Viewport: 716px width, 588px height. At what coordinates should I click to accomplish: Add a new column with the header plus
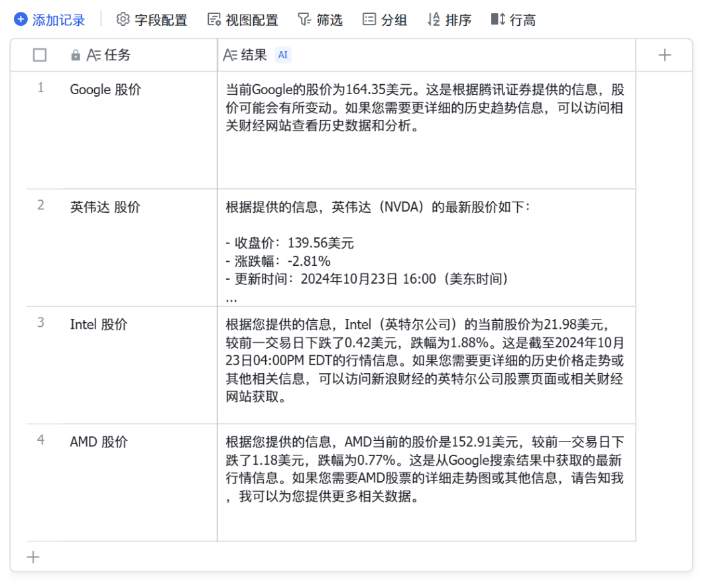[664, 55]
